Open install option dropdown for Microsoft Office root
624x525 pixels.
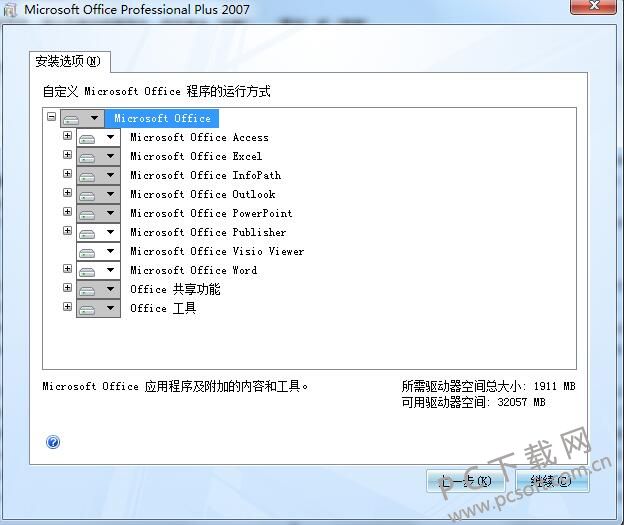(82, 118)
